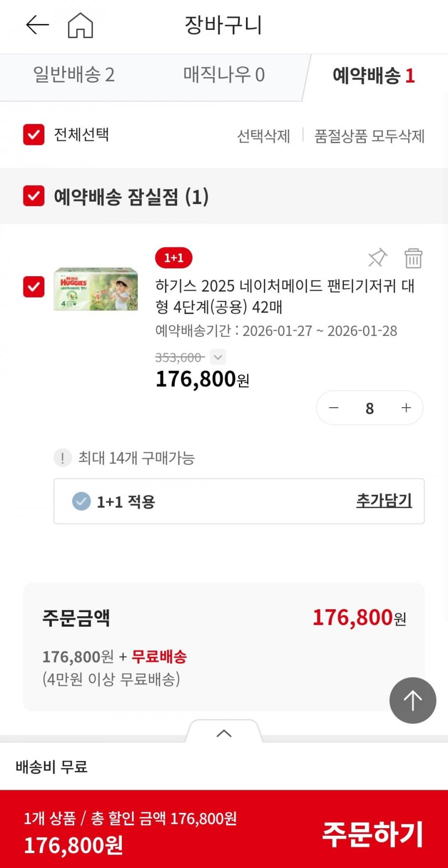Click 품절상품 모두삭제 link
This screenshot has height=868, width=448.
369,136
